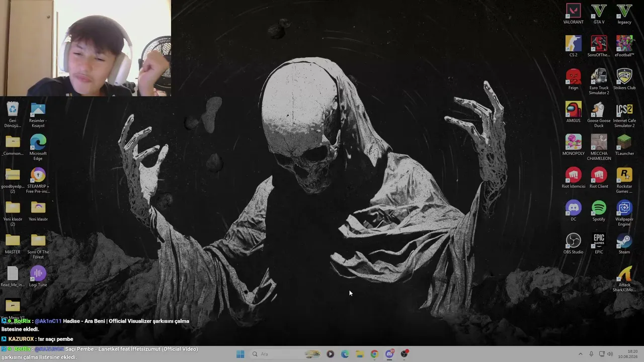Open the Goose Goose Duck shortcut
Image resolution: width=644 pixels, height=362 pixels.
[x=599, y=115]
